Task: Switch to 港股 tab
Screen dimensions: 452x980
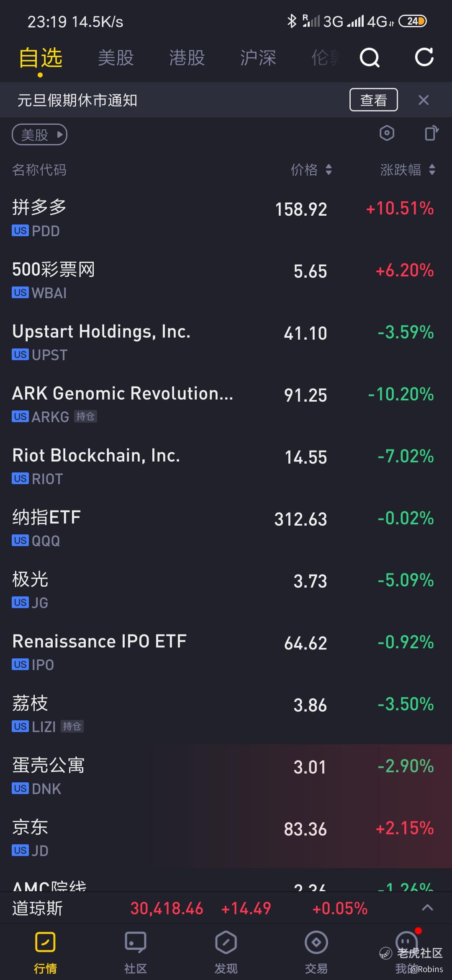Action: click(x=187, y=57)
